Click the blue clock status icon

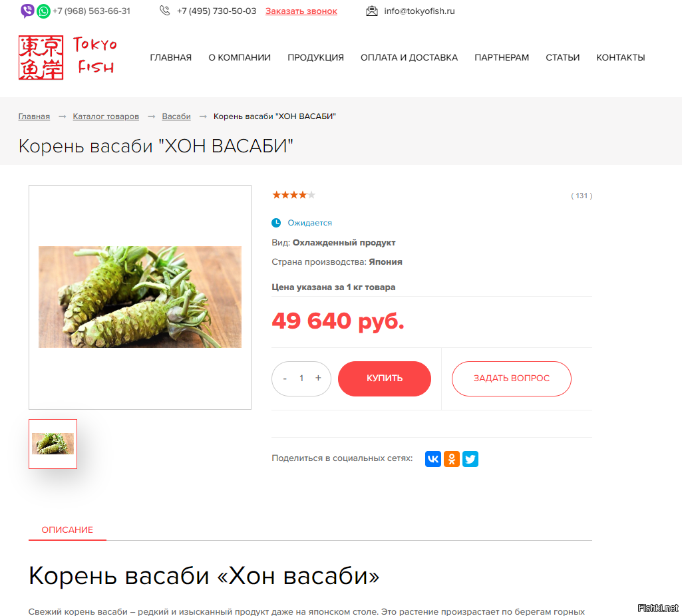coord(276,223)
